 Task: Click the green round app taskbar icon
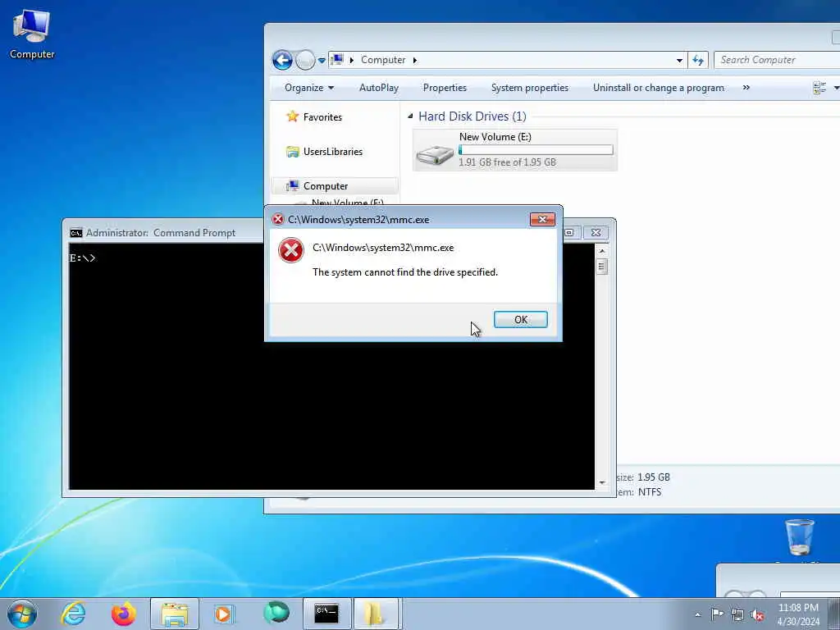click(x=276, y=613)
